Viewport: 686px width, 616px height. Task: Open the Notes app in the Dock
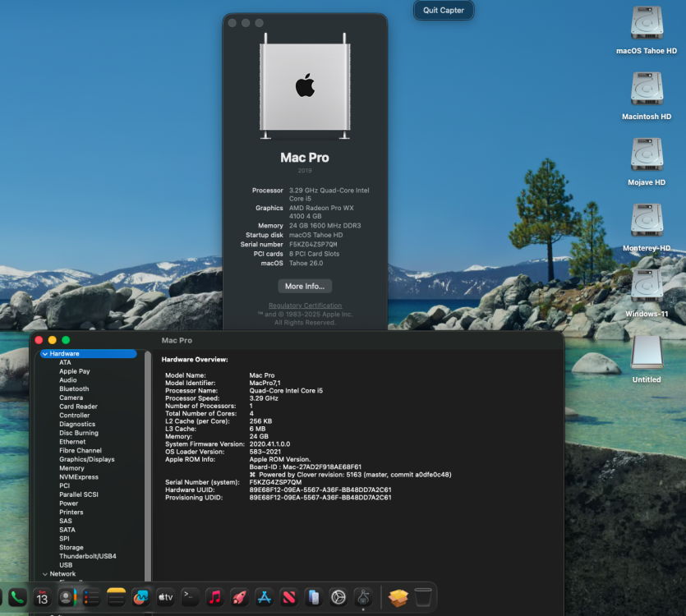[116, 597]
